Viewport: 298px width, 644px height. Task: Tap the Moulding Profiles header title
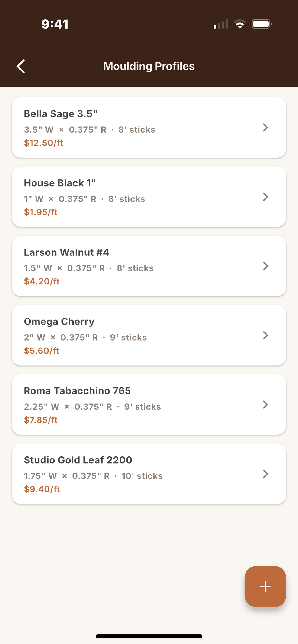(149, 66)
